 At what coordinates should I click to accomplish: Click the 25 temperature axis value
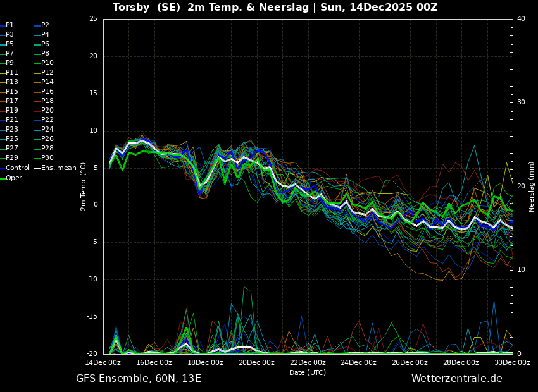pyautogui.click(x=94, y=19)
